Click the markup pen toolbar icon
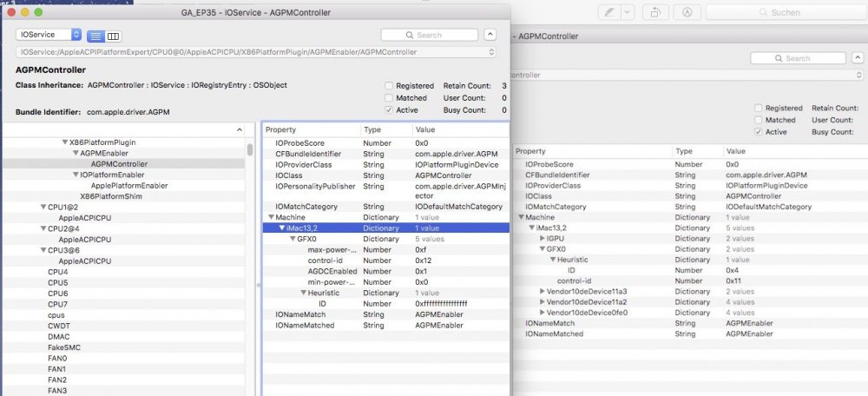 pyautogui.click(x=609, y=12)
